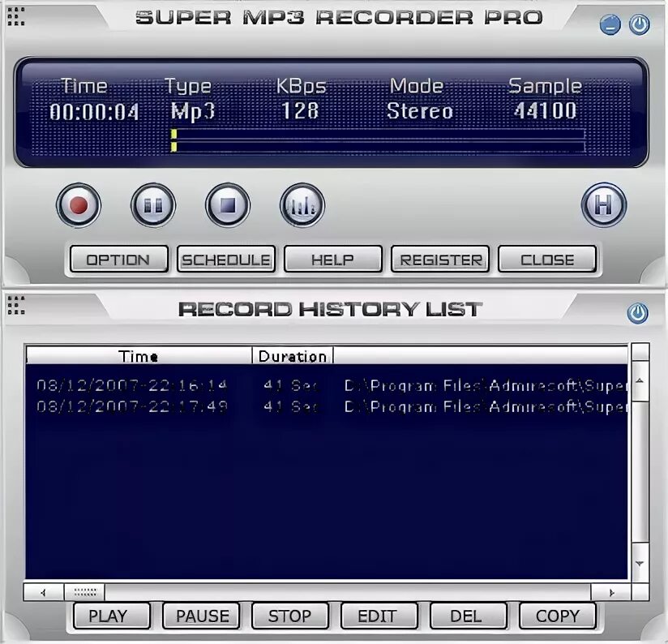Click the REGISTER button
Viewport: 668px width, 644px height.
tap(440, 259)
